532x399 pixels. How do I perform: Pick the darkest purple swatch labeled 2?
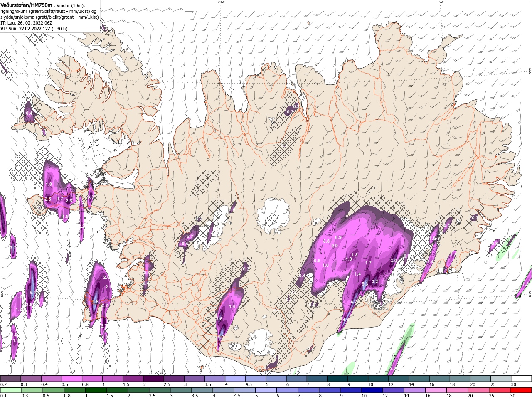pyautogui.click(x=153, y=379)
